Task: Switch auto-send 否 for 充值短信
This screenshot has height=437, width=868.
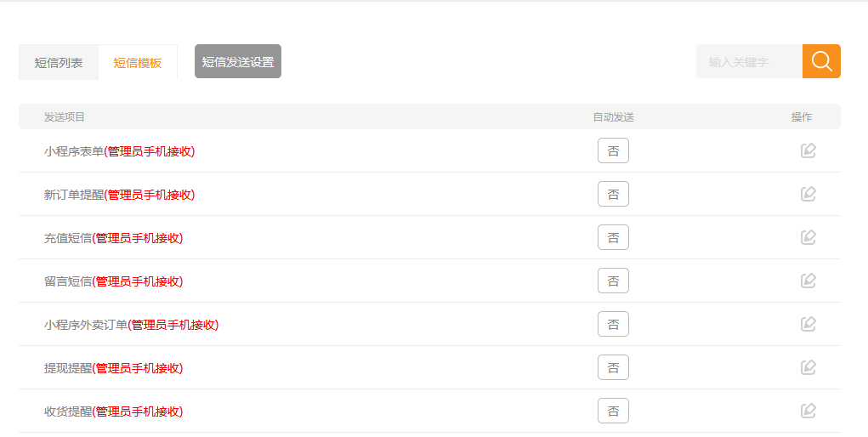Action: pos(613,238)
